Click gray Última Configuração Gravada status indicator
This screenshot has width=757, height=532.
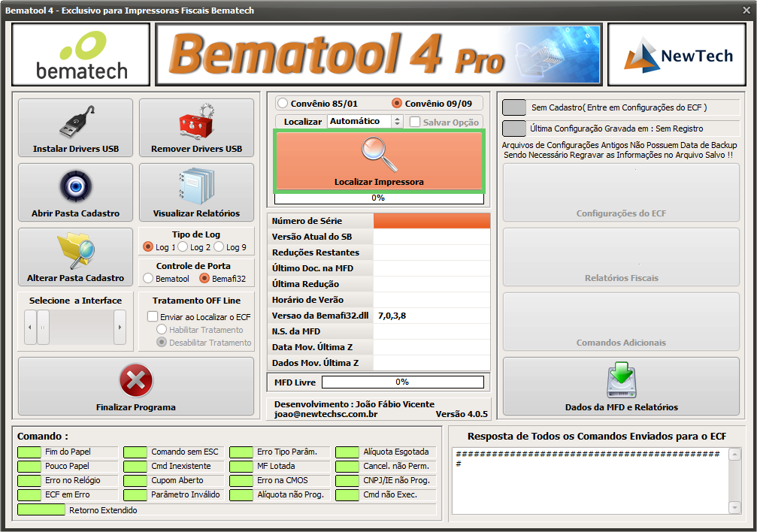pyautogui.click(x=514, y=128)
